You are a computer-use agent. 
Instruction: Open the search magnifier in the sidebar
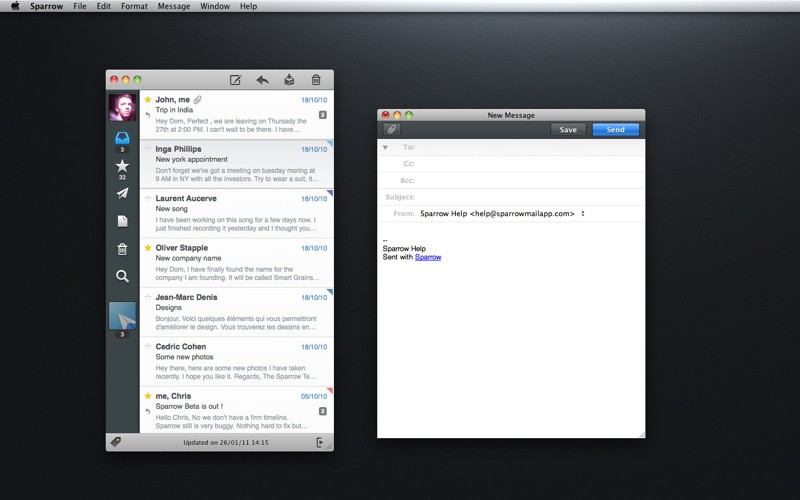tap(122, 276)
